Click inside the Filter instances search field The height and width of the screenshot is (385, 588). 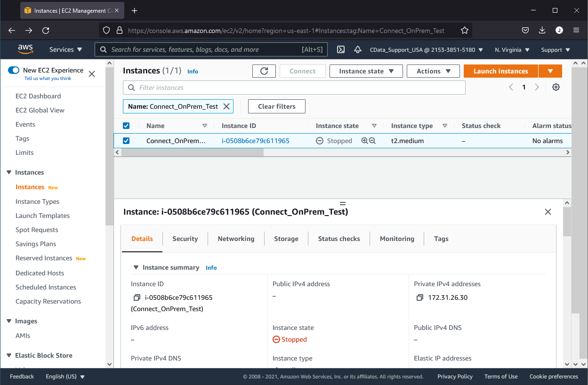click(x=282, y=87)
